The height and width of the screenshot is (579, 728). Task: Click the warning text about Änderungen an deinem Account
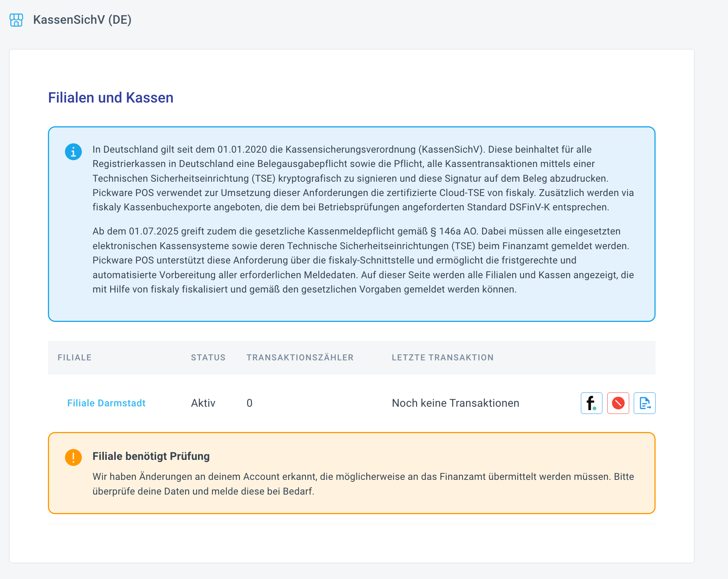pyautogui.click(x=362, y=484)
